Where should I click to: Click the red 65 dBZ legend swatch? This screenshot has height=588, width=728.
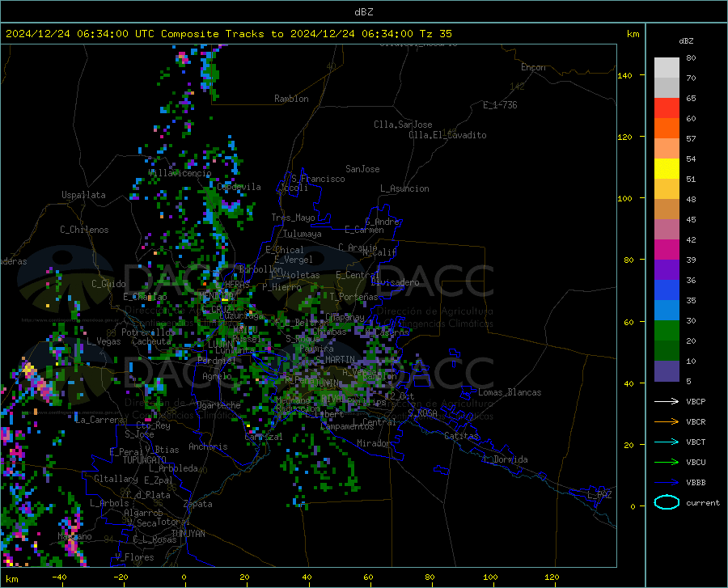(667, 108)
